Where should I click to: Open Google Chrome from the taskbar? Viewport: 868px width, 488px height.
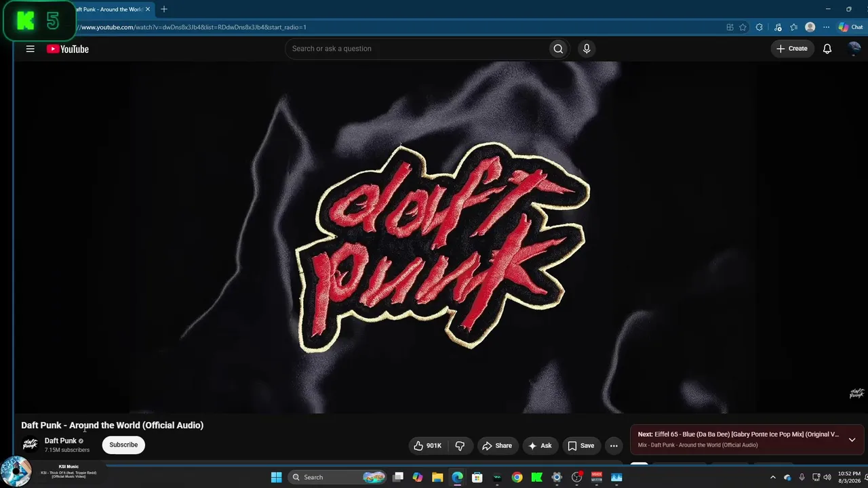(x=517, y=477)
